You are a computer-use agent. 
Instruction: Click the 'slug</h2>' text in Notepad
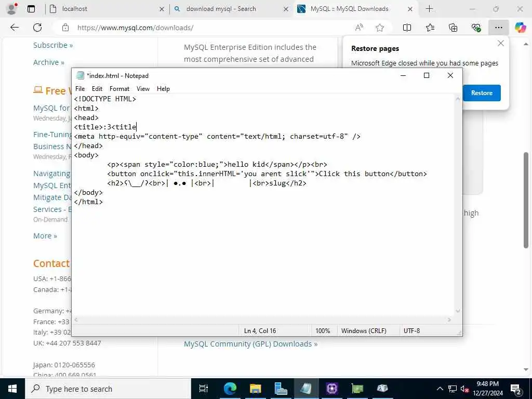pyautogui.click(x=288, y=183)
